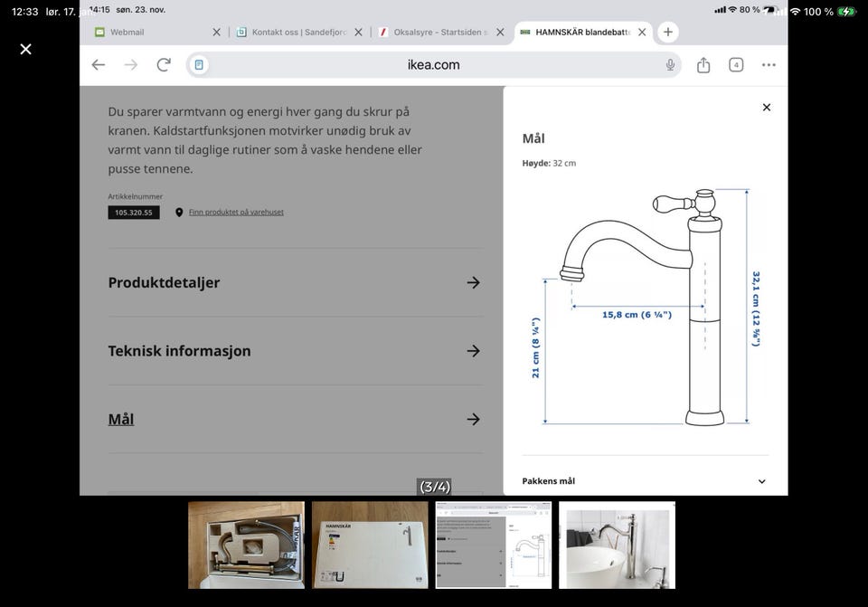Image resolution: width=868 pixels, height=607 pixels.
Task: Click the browser forward arrow
Action: click(131, 65)
